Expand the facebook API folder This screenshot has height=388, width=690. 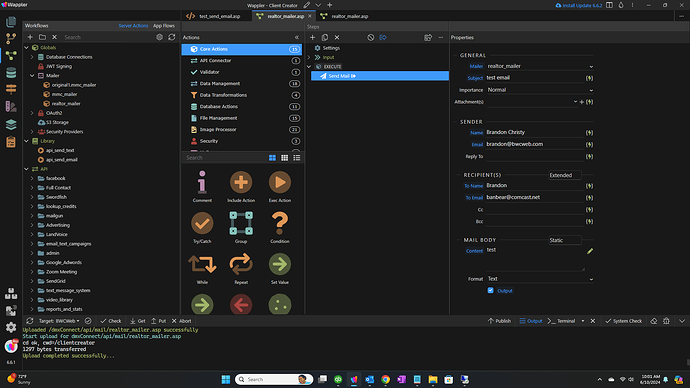click(32, 178)
